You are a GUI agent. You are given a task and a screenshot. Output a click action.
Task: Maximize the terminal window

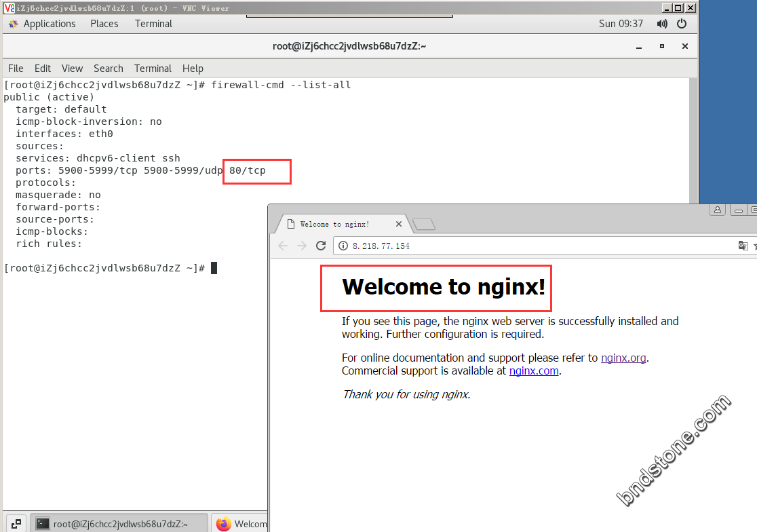pos(662,46)
